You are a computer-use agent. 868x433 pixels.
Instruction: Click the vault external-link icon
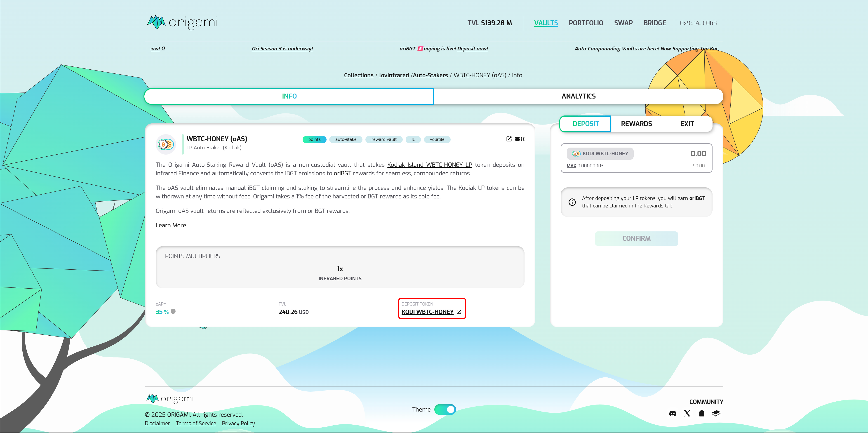point(509,139)
